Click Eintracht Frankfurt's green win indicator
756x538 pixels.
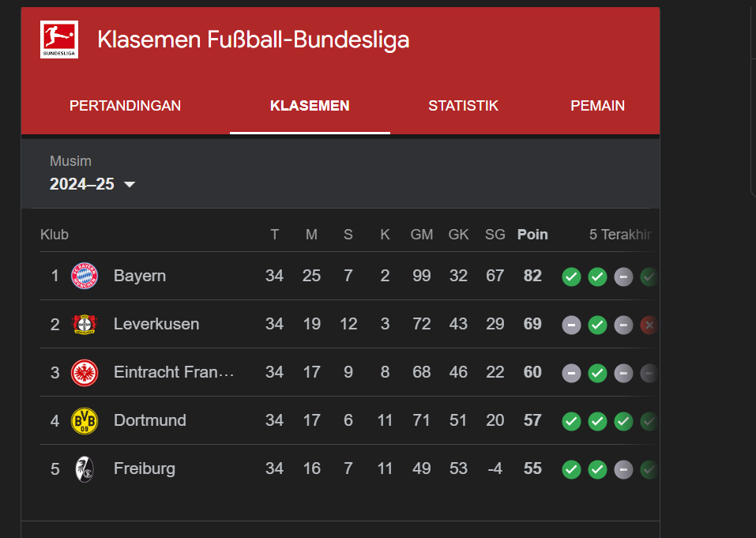tap(597, 373)
